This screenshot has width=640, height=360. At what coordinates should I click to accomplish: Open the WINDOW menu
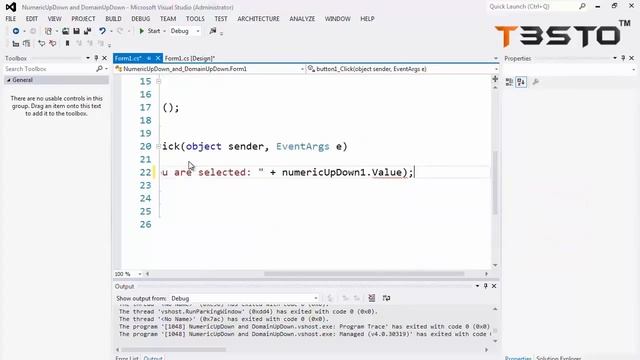(338, 19)
